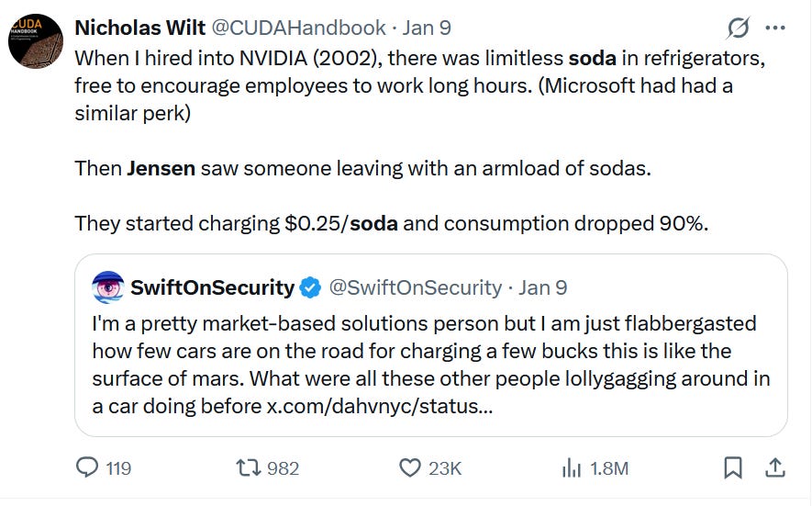
Task: Open the SwiftOnSecurity display name
Action: tap(212, 287)
